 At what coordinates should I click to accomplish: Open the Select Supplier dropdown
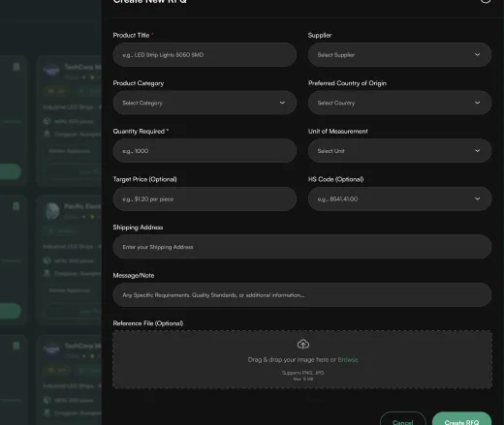click(x=399, y=55)
